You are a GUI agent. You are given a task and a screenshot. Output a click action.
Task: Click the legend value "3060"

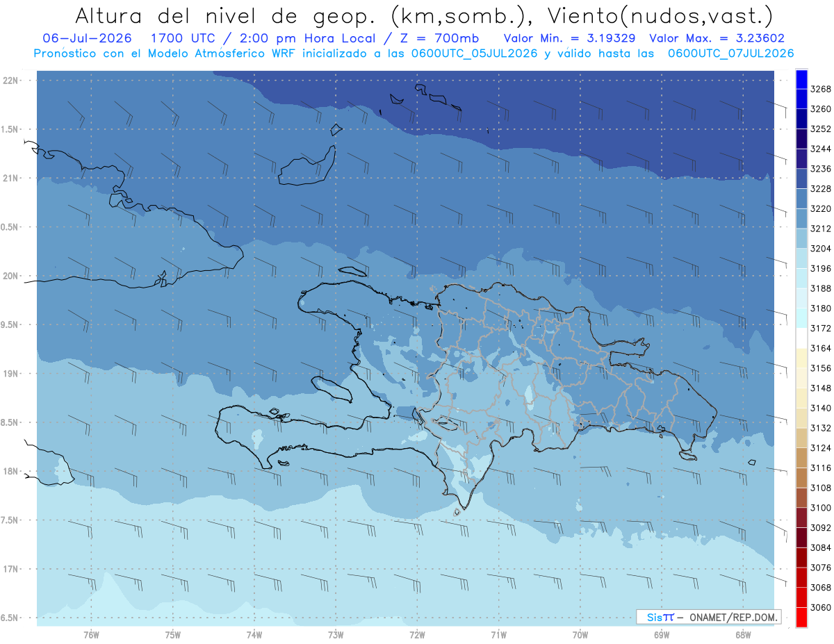pyautogui.click(x=821, y=607)
